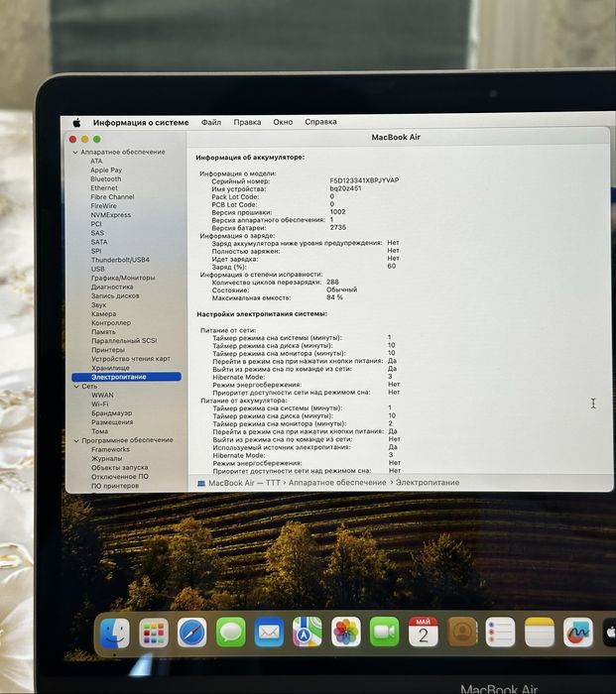Select FireWire in the sidebar
Screen dimensions: 616x694
click(x=103, y=206)
